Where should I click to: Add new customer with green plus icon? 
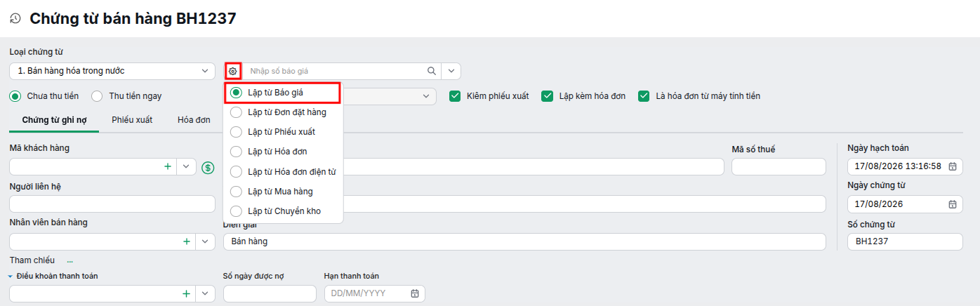pos(167,167)
